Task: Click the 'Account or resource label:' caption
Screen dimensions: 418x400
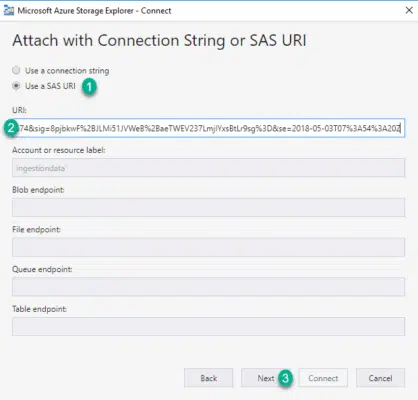Action: [59, 150]
